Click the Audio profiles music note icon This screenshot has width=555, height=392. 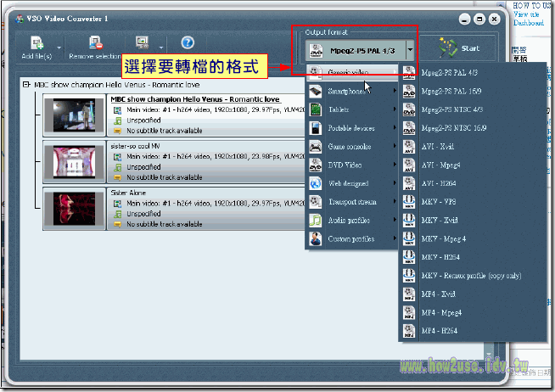(316, 220)
